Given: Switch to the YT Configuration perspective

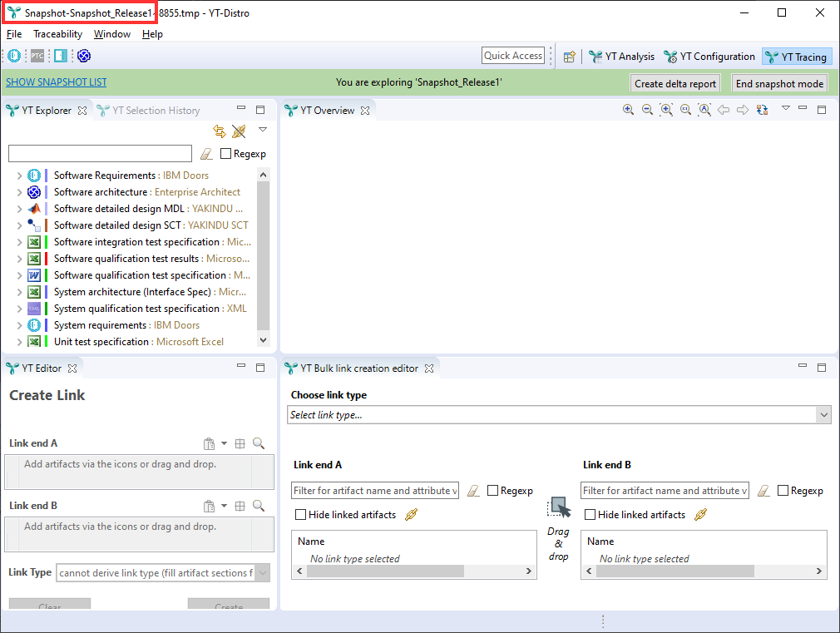Looking at the screenshot, I should [709, 57].
